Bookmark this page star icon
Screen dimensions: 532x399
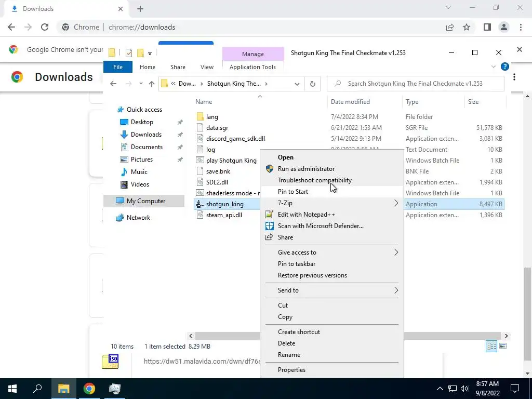pos(467,27)
